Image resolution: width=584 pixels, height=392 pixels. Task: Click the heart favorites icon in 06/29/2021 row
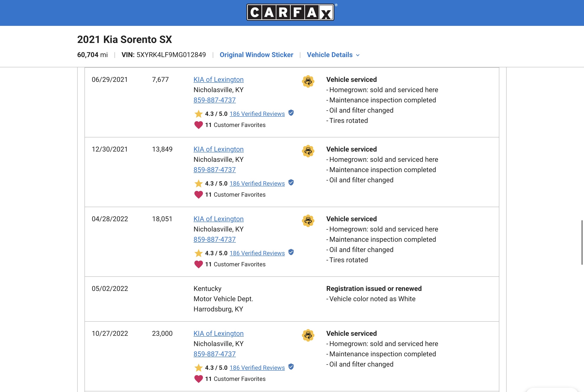point(199,125)
